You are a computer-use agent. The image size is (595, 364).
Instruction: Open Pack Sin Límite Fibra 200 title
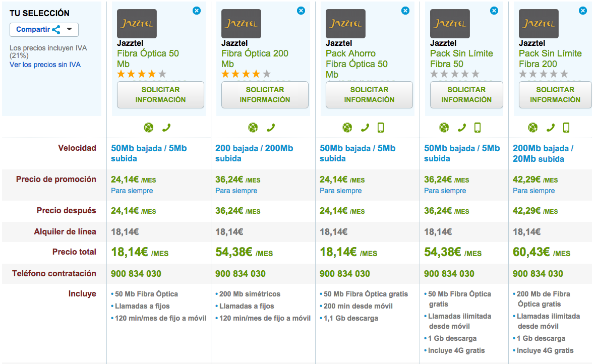click(550, 58)
